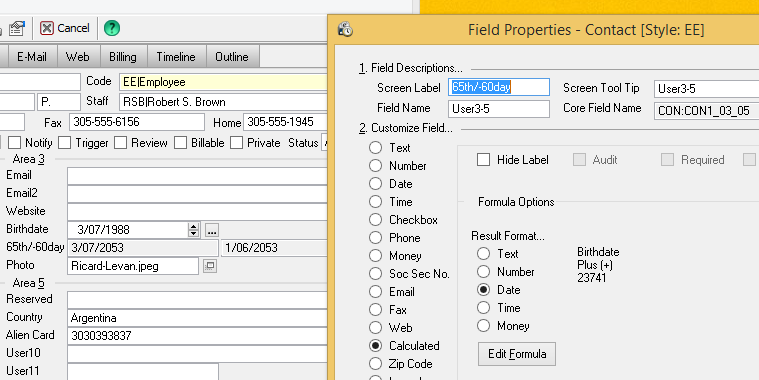
Task: Select the Date field type radio
Action: 376,183
